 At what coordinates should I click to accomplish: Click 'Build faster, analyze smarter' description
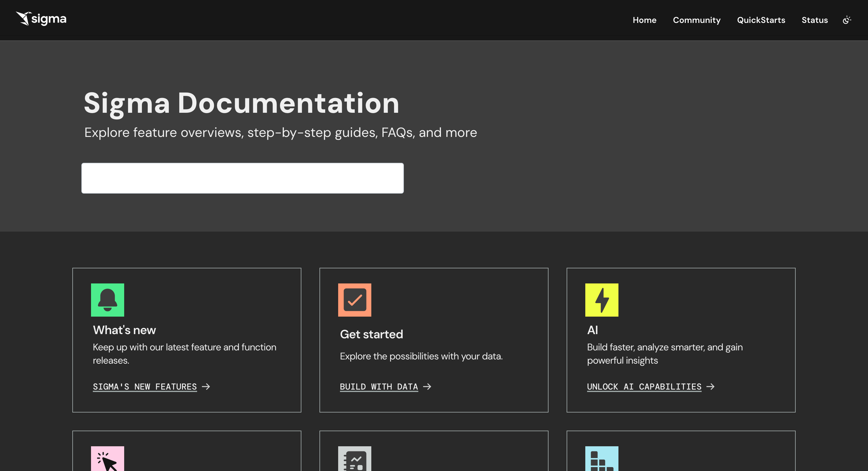(665, 353)
